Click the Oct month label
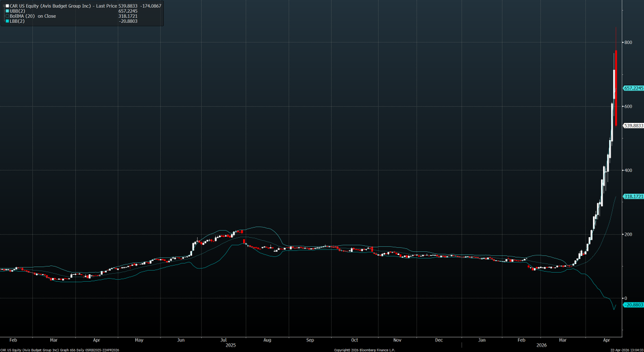Screen dimensions: 644x352 [354, 340]
